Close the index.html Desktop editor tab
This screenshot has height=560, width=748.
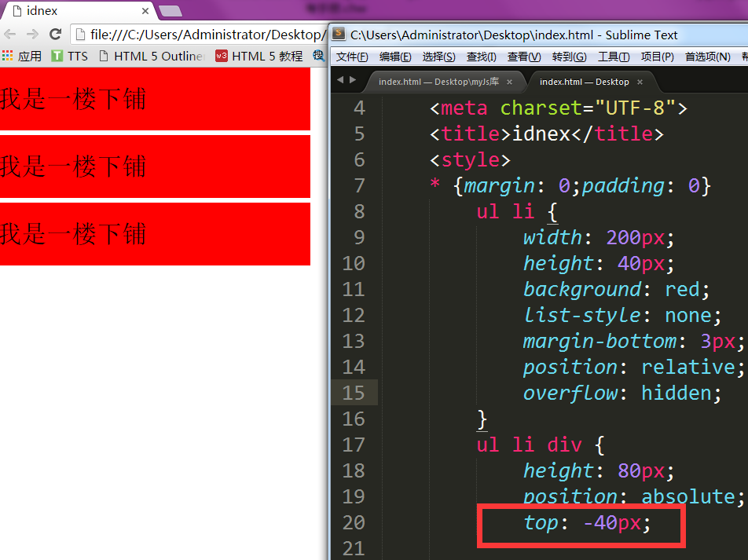tap(640, 82)
